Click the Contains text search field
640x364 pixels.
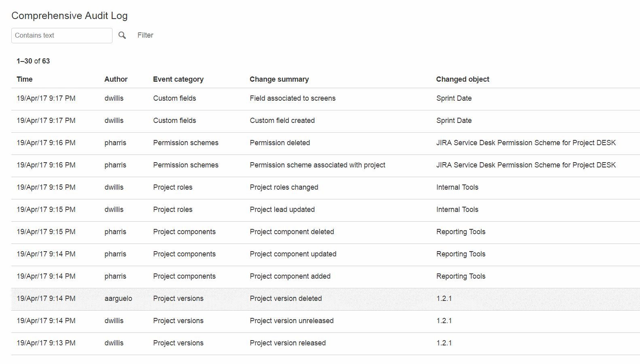62,36
